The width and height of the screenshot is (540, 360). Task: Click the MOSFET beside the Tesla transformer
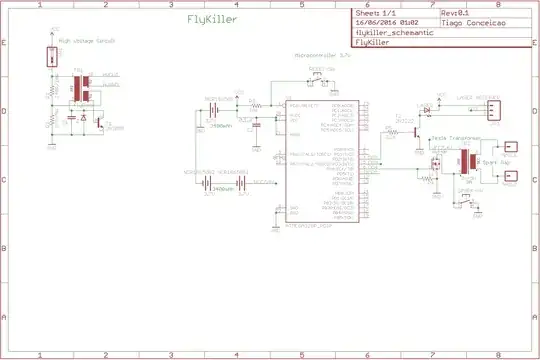[x=436, y=163]
